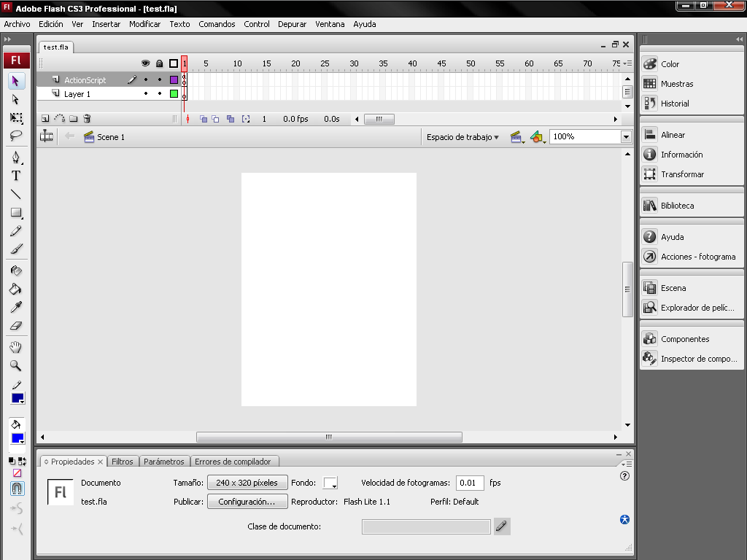Click the stage horizontal scrollbar thumb
Viewport: 747px width, 560px height.
pos(329,437)
